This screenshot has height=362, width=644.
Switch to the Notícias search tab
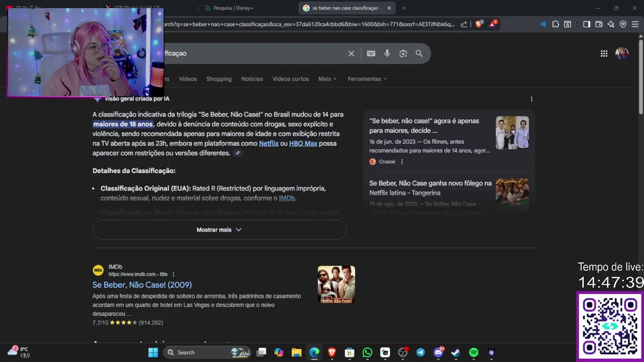coord(252,79)
